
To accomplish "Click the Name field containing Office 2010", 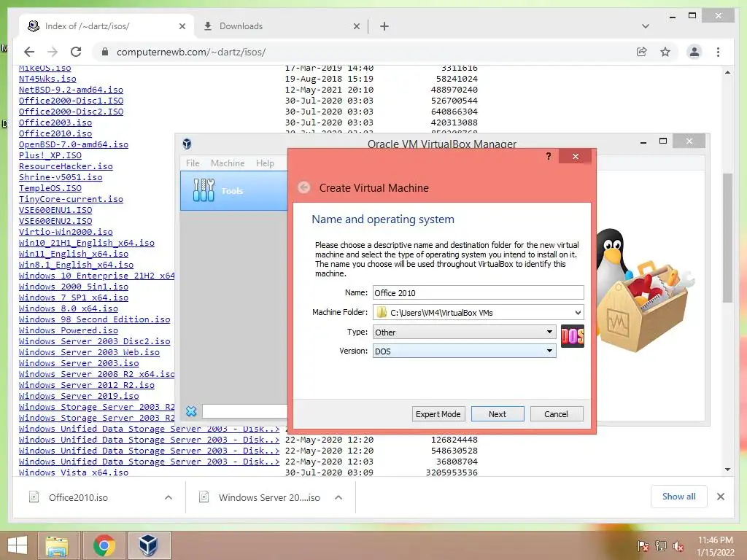I will click(478, 292).
